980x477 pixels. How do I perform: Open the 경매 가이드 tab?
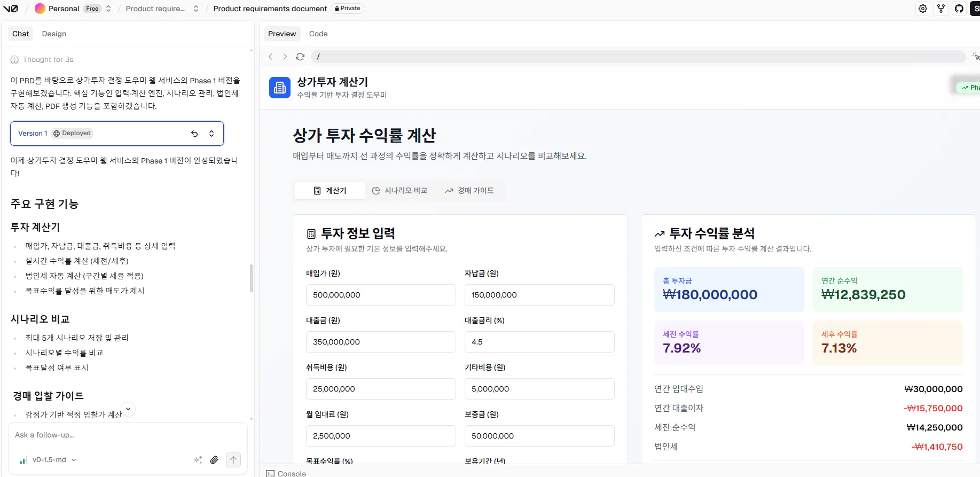point(469,191)
